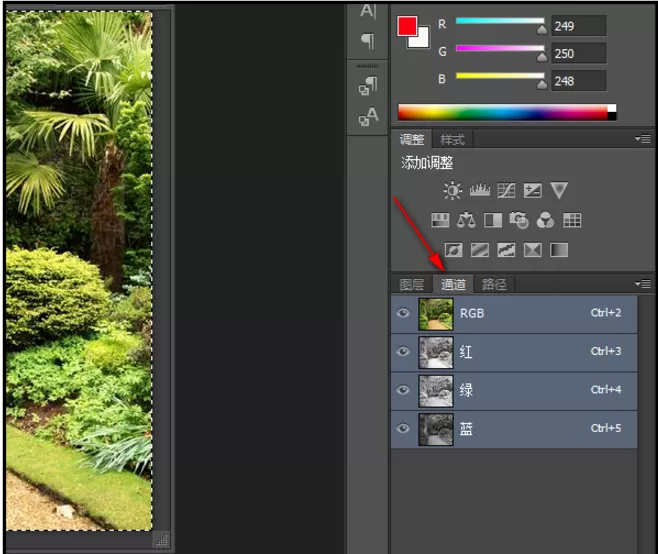Pick a color from the spectrum ramp

pyautogui.click(x=502, y=112)
